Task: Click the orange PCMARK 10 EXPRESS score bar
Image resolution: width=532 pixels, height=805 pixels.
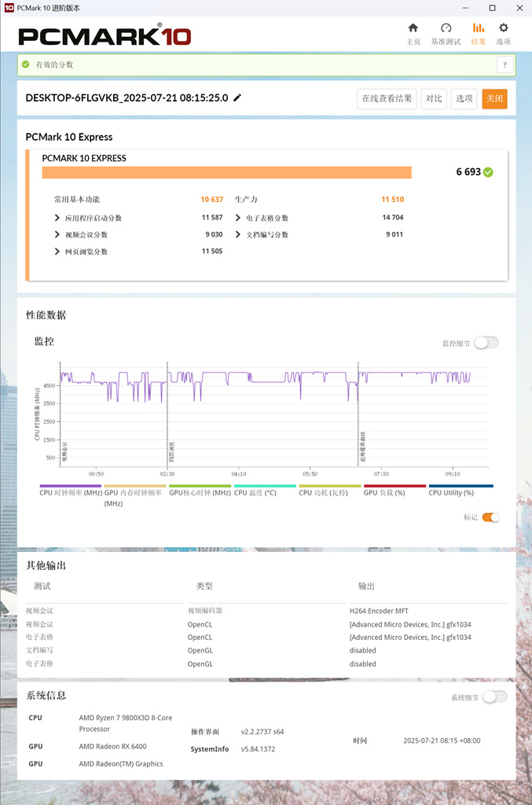Action: (227, 172)
